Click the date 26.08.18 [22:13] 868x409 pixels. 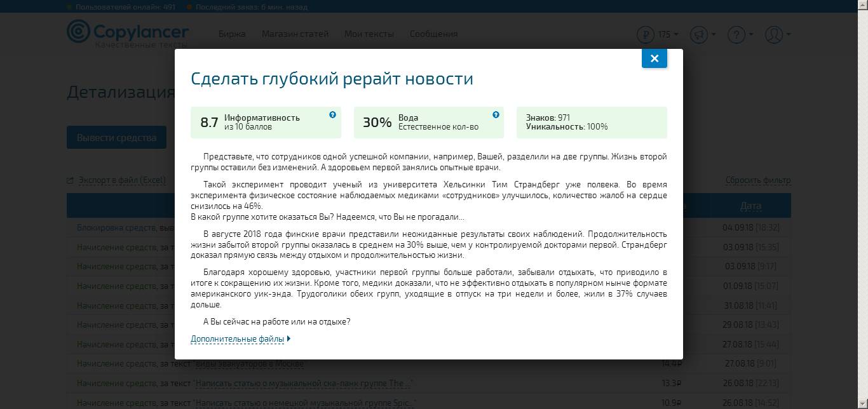pos(750,384)
